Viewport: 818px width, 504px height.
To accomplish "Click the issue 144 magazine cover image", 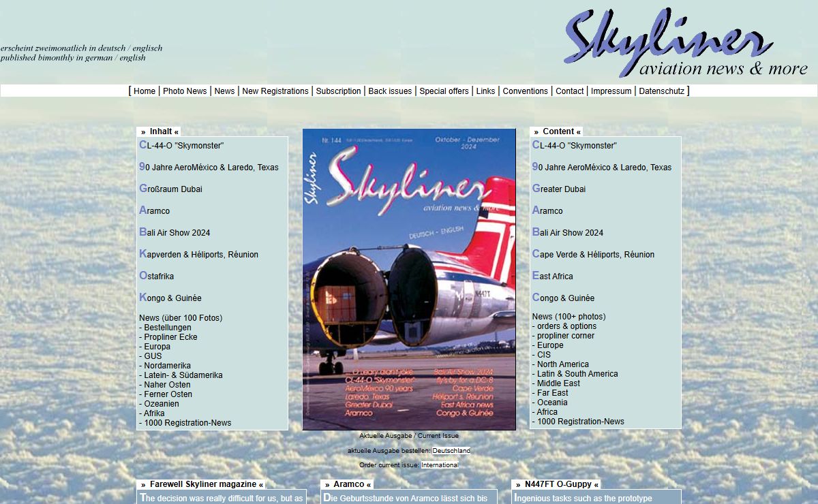I will click(409, 279).
